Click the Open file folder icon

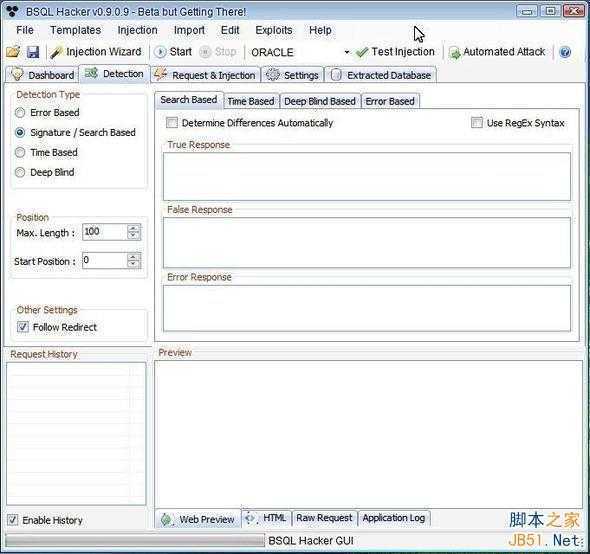[x=13, y=52]
